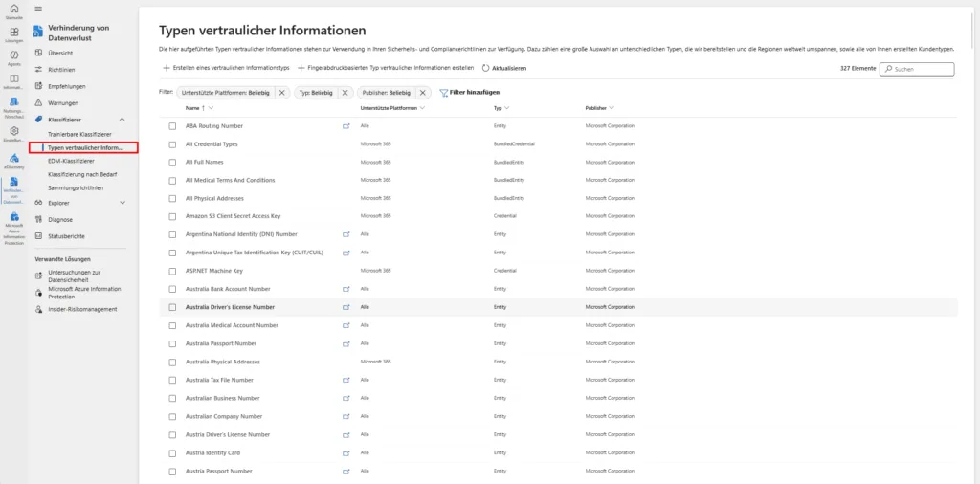980x484 pixels.
Task: Click the Insider-Risikomanagement icon
Action: point(38,309)
